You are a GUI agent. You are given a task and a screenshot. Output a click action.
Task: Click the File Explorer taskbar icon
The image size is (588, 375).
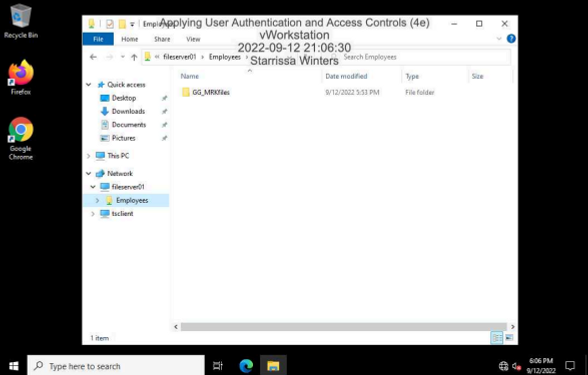pyautogui.click(x=273, y=366)
